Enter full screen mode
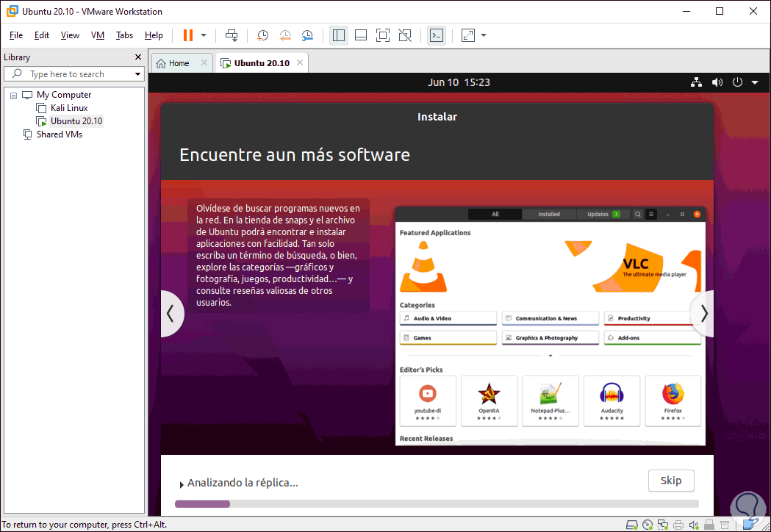Screen dimensions: 771x532 pyautogui.click(x=382, y=35)
